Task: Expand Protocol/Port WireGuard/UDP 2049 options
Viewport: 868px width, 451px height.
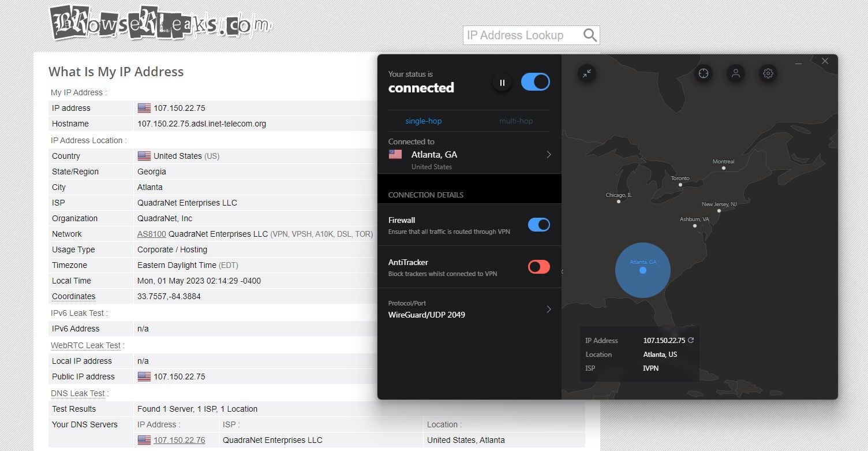Action: (x=548, y=310)
